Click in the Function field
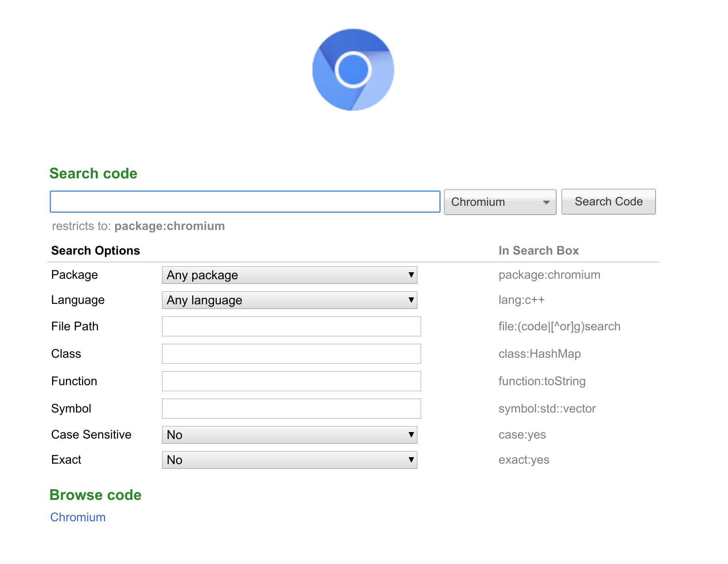Viewport: 728px width, 564px height. [292, 381]
